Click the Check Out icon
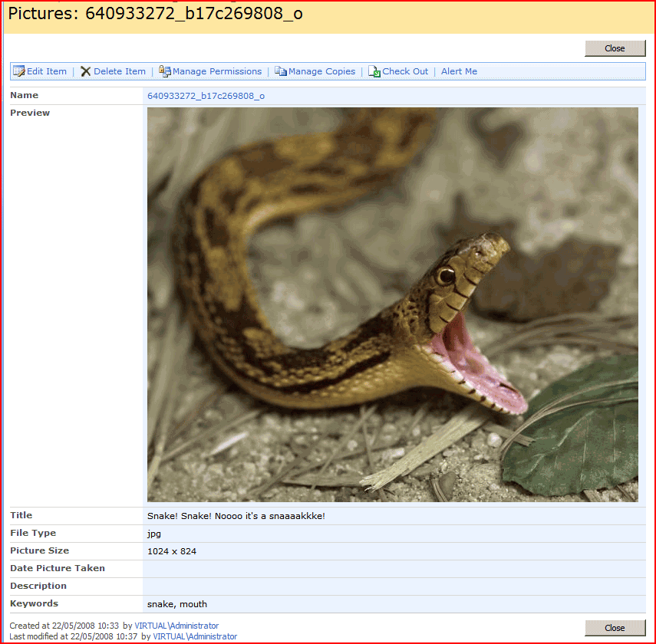This screenshot has width=656, height=644. click(x=374, y=71)
